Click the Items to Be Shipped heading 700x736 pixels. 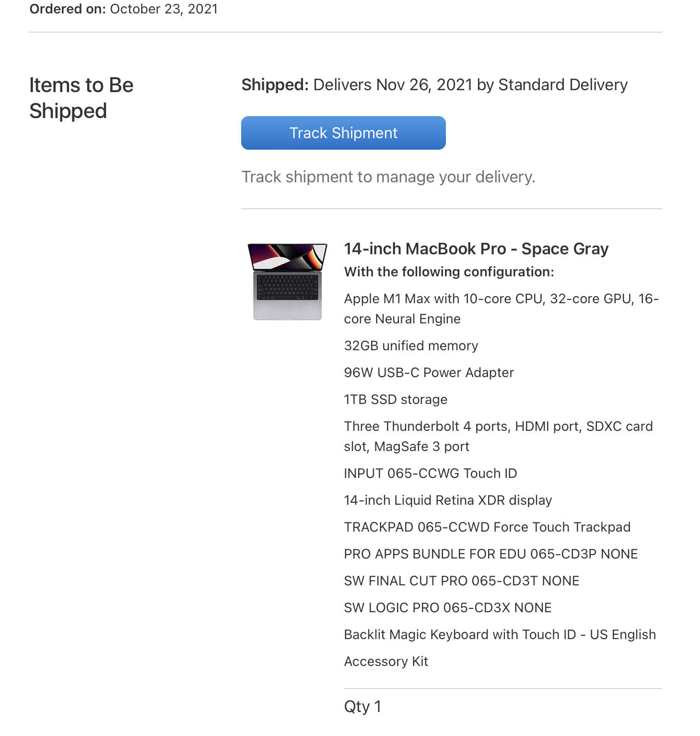[x=82, y=98]
